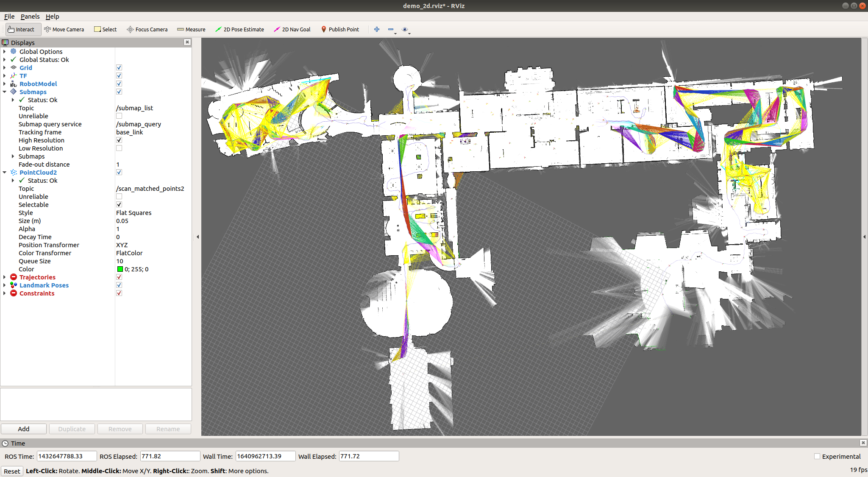This screenshot has height=477, width=868.
Task: Click inside the Wall Time input field
Action: click(265, 456)
